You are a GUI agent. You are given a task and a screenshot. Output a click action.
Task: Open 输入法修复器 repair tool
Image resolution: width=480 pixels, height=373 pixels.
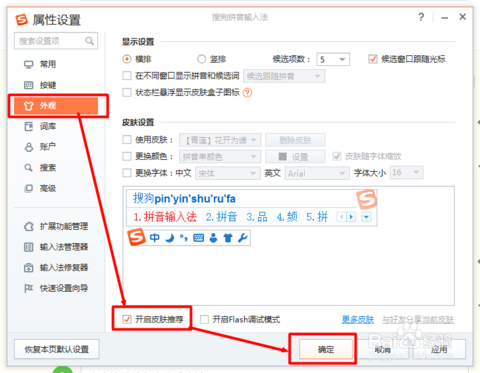point(56,268)
